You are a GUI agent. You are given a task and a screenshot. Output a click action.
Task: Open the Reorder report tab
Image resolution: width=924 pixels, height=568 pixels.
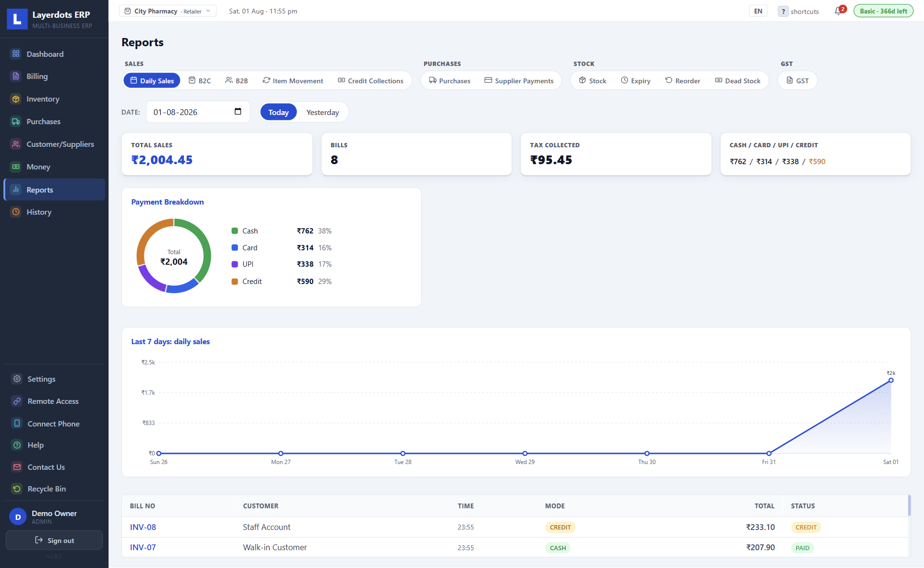(682, 80)
